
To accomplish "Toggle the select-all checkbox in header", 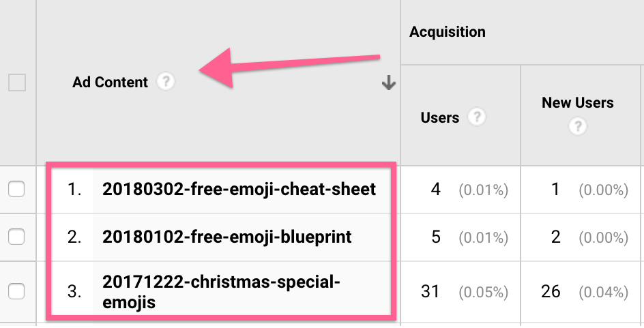I will pyautogui.click(x=17, y=83).
